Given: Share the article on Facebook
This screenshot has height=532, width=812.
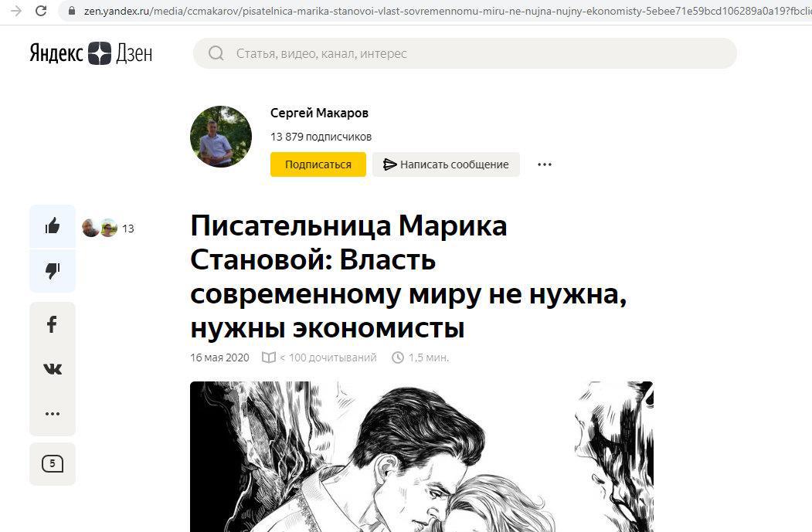Looking at the screenshot, I should tap(52, 324).
